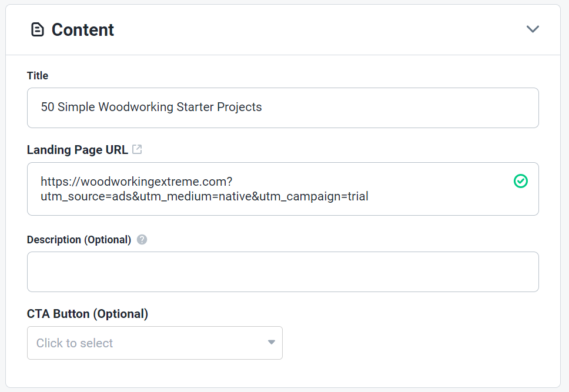
Task: Open landing page via external link icon
Action: point(137,149)
